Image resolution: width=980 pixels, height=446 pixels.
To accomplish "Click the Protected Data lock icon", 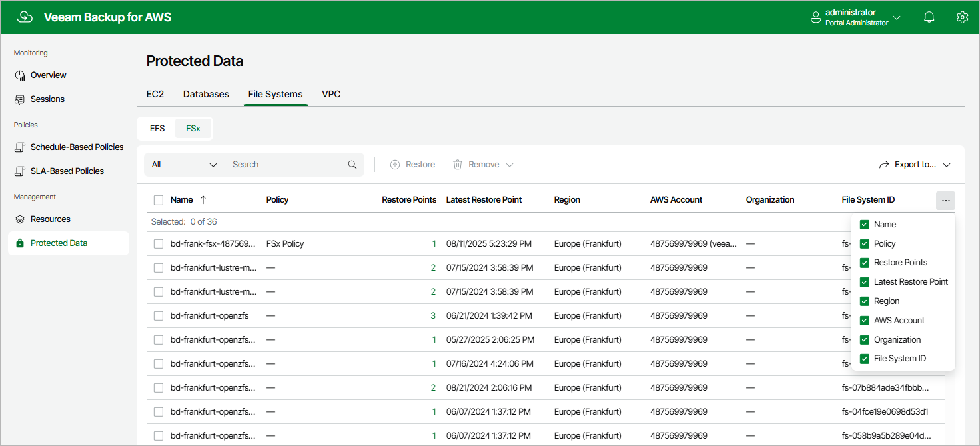I will click(20, 243).
